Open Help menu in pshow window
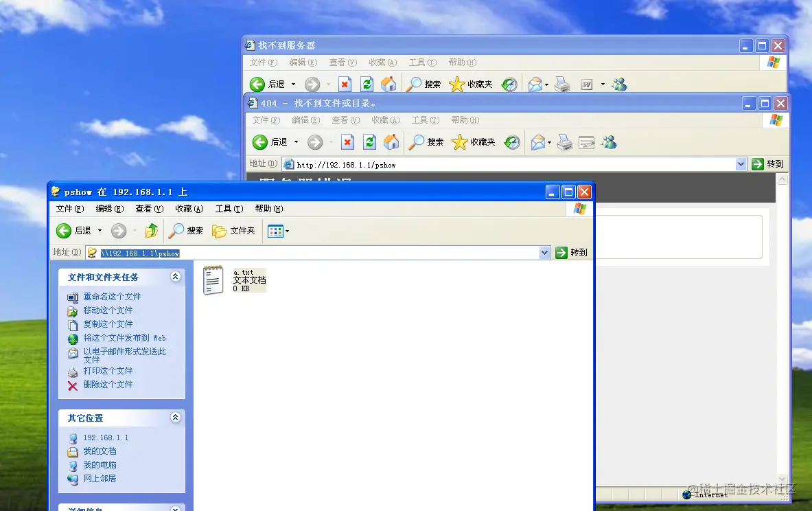The image size is (812, 511). tap(269, 208)
